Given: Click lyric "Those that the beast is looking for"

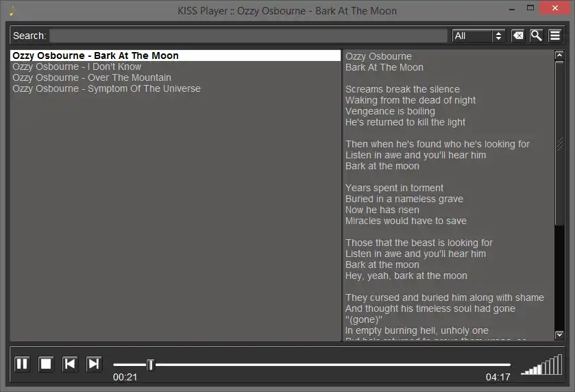Looking at the screenshot, I should [x=419, y=243].
